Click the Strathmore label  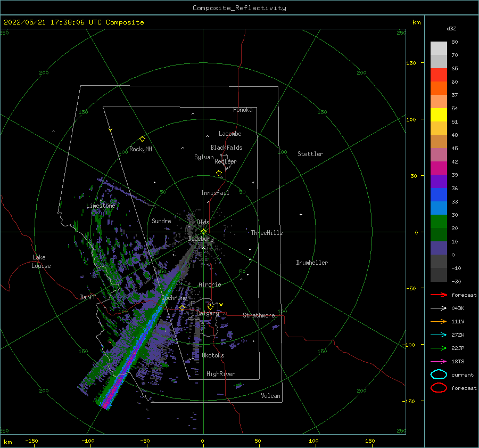[259, 315]
